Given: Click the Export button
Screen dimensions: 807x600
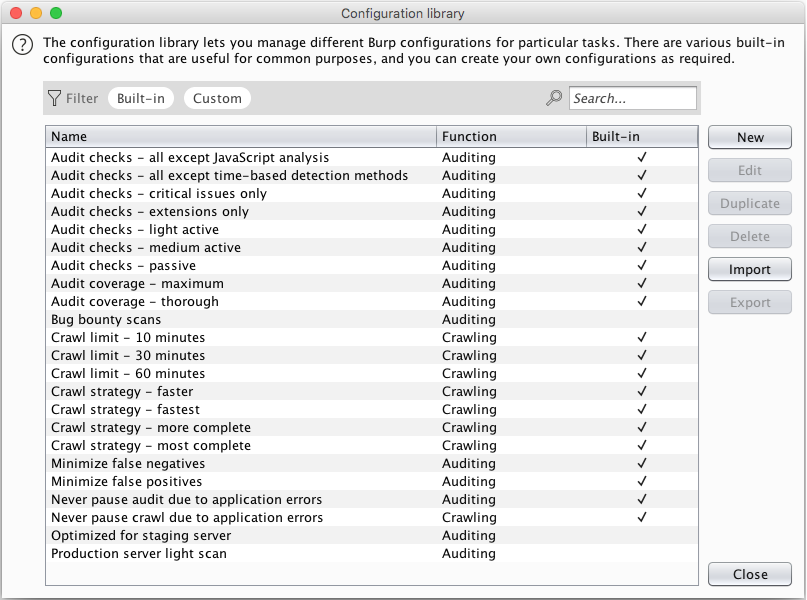Looking at the screenshot, I should pos(749,302).
